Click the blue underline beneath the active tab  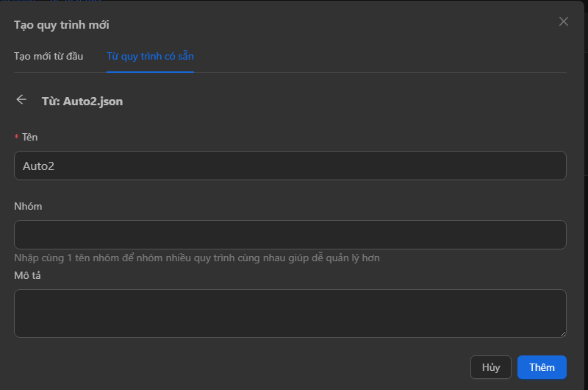(150, 72)
